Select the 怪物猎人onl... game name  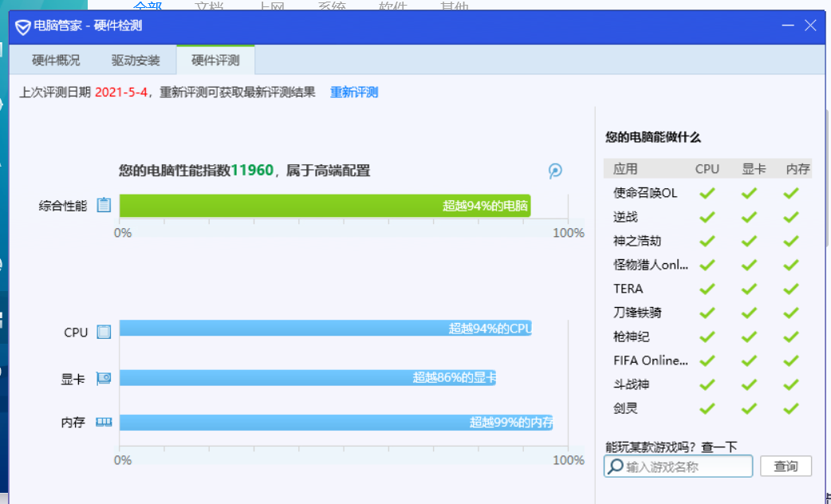pyautogui.click(x=651, y=265)
